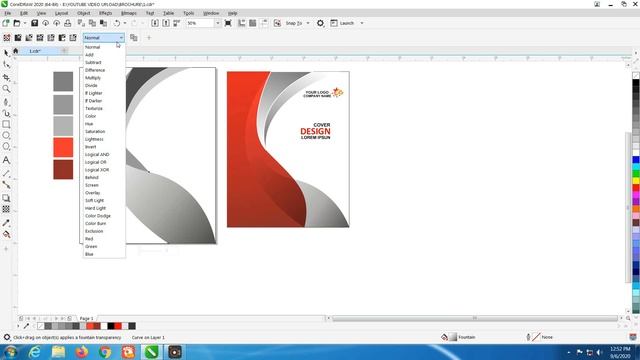The height and width of the screenshot is (360, 640).
Task: Click the horizontal scrollbar
Action: pos(474,318)
